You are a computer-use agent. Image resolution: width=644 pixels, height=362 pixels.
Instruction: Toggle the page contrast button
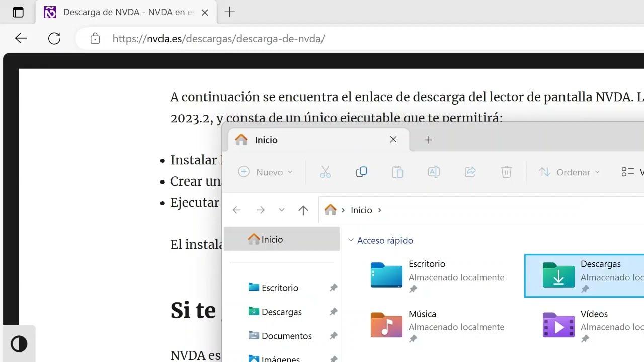(x=19, y=344)
